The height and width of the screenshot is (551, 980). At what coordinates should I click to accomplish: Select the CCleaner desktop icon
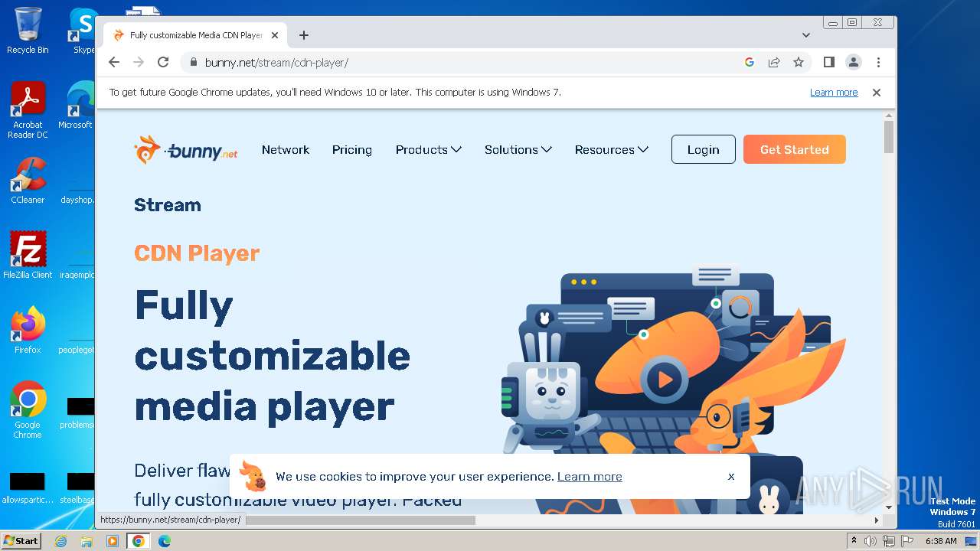[x=28, y=181]
